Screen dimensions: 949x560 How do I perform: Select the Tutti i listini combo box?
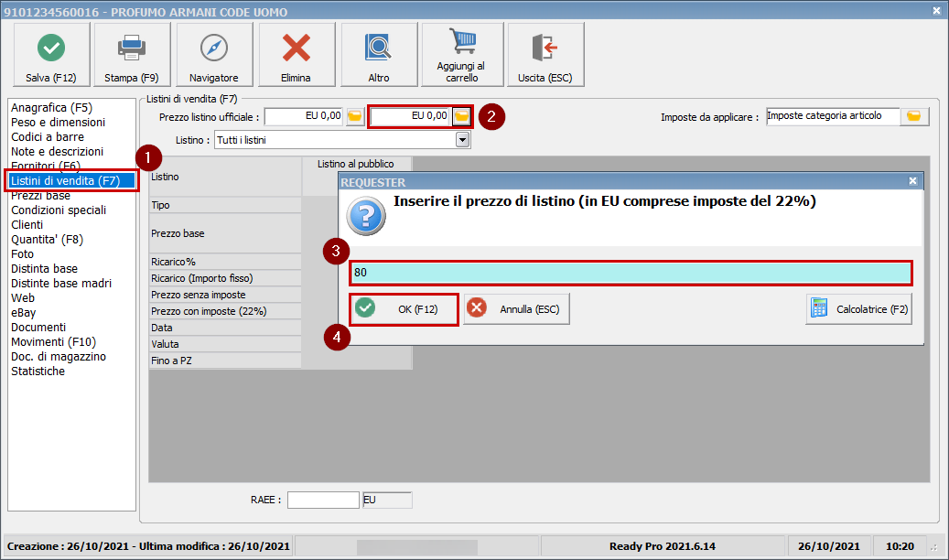[342, 140]
